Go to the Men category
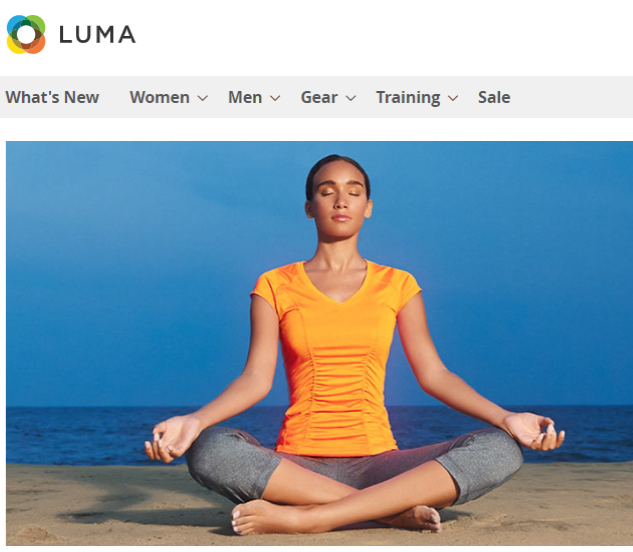 tap(245, 97)
